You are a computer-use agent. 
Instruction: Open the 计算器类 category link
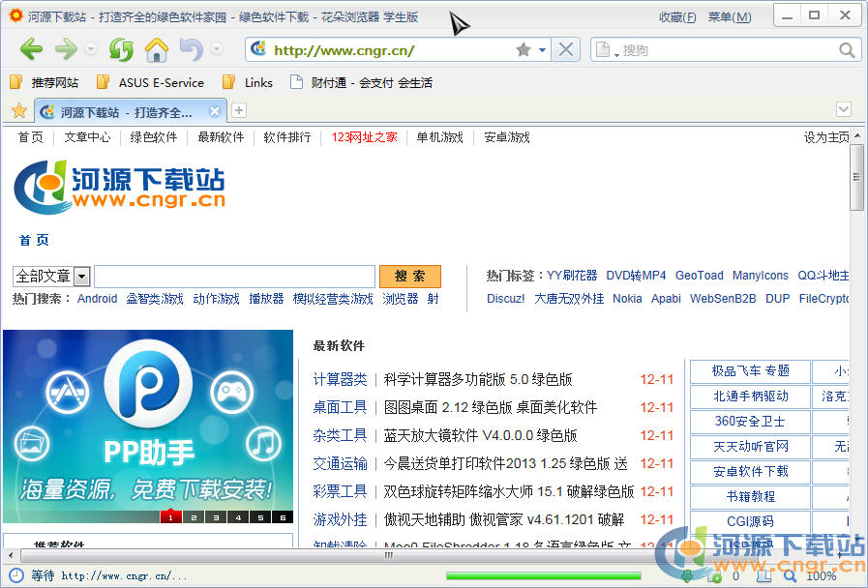[340, 379]
